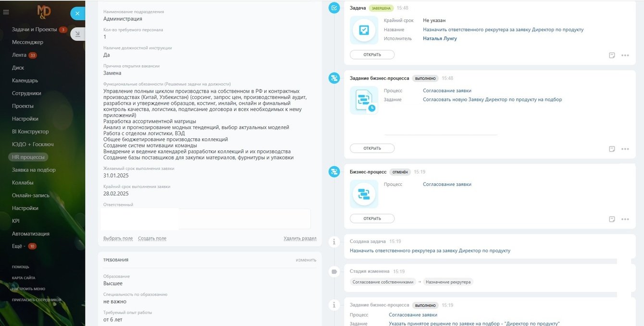Click the note icon on the отменён Бизнес-процесс card
644x326 pixels.
[612, 219]
